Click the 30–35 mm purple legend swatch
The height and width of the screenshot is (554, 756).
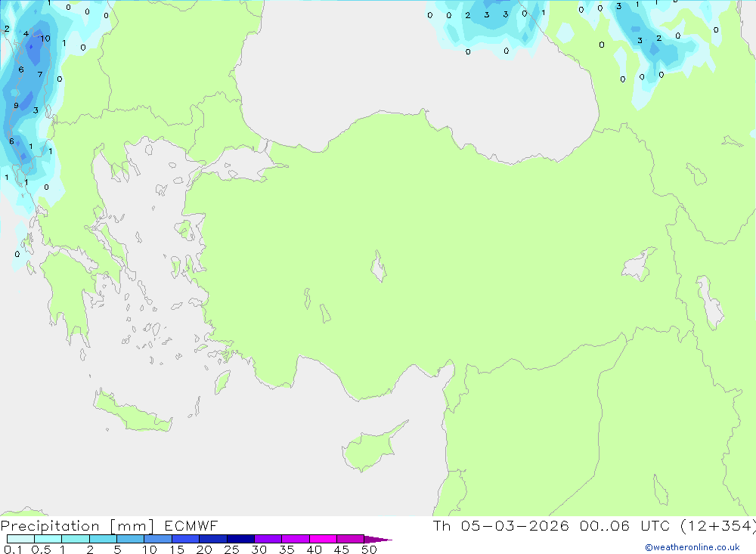[268, 539]
